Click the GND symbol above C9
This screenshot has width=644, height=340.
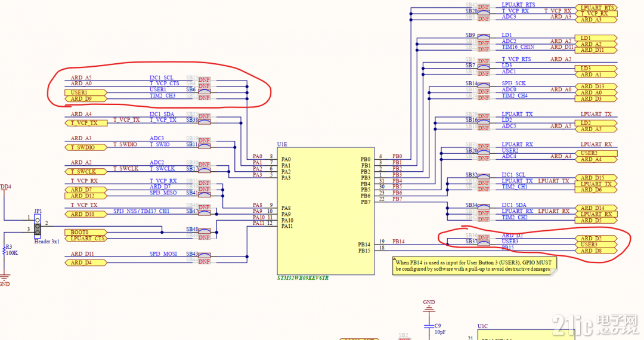pyautogui.click(x=429, y=305)
